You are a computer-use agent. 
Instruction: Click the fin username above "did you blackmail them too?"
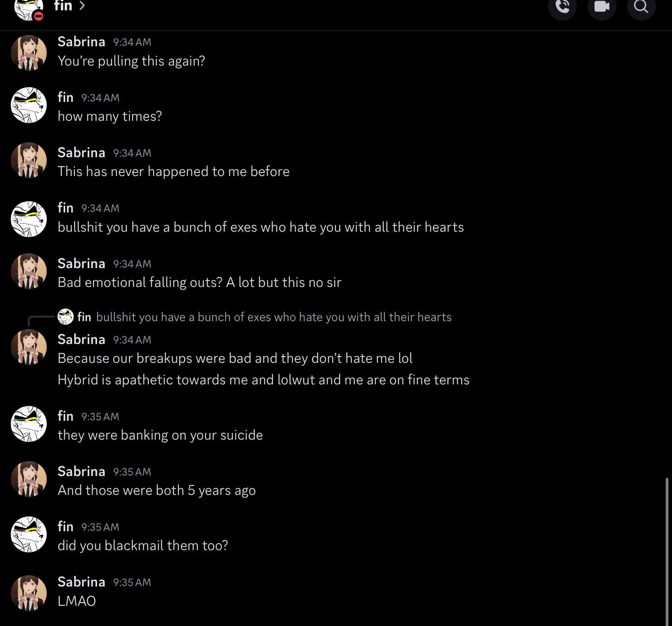point(66,527)
